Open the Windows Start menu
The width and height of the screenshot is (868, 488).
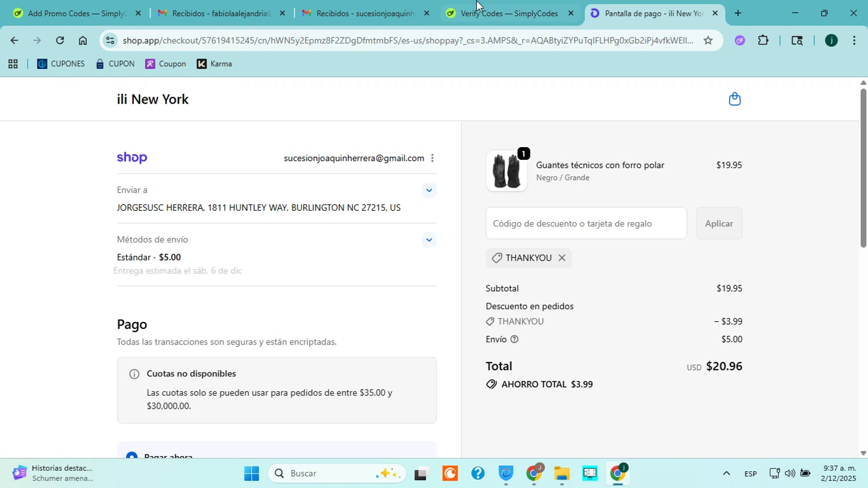click(252, 474)
